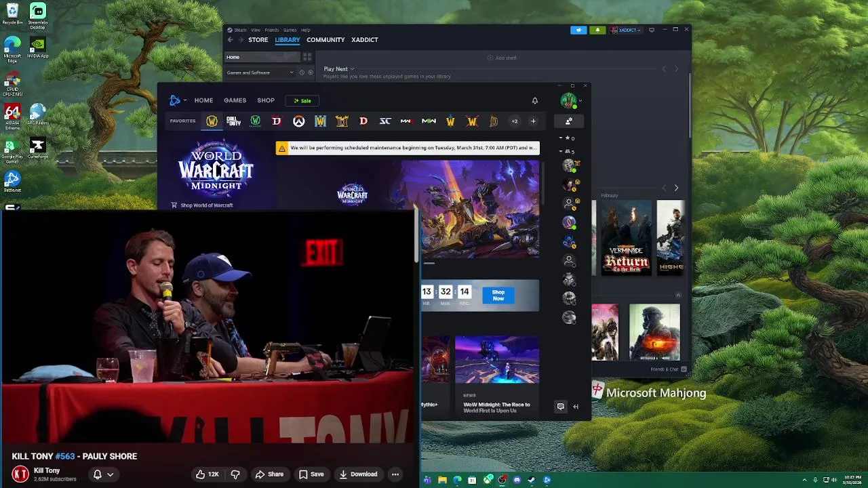This screenshot has height=488, width=868.
Task: Select StarCraft icon in favorites bar
Action: (x=385, y=121)
